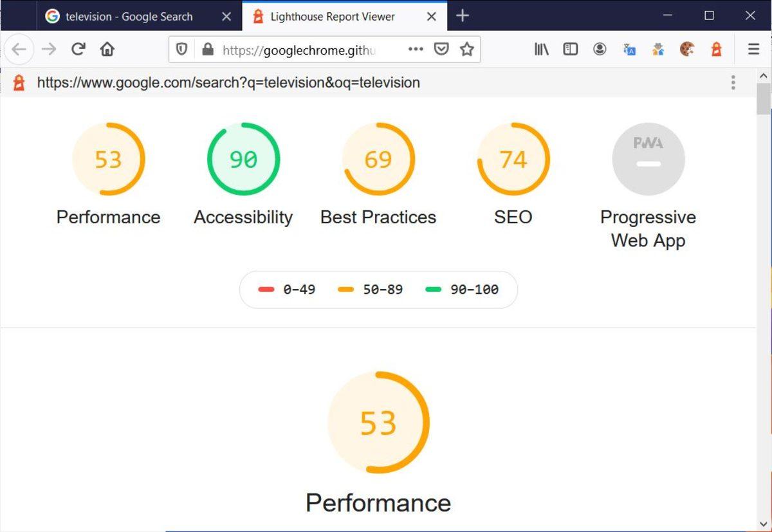This screenshot has width=772, height=532.
Task: Open the cookie manager extension icon
Action: [687, 49]
